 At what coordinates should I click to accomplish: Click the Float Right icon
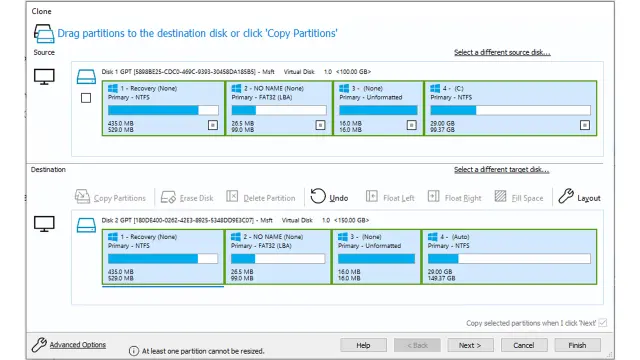click(433, 196)
